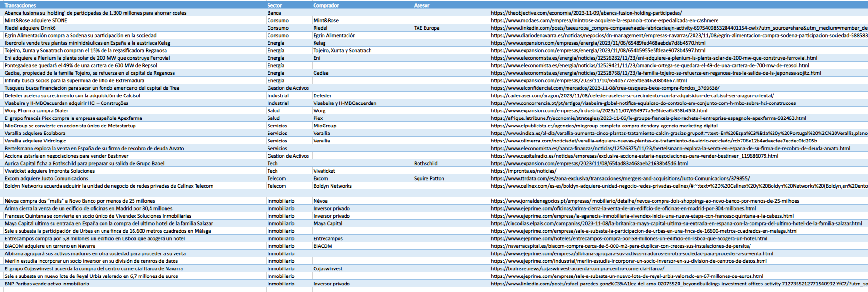Select the 'TAE Europa' asesor cell
This screenshot has width=868, height=292.
click(x=426, y=28)
